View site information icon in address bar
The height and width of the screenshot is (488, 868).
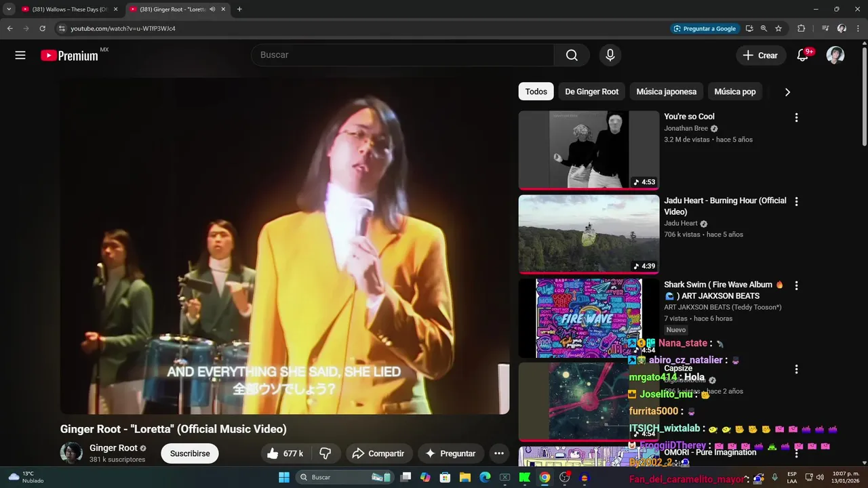(62, 28)
